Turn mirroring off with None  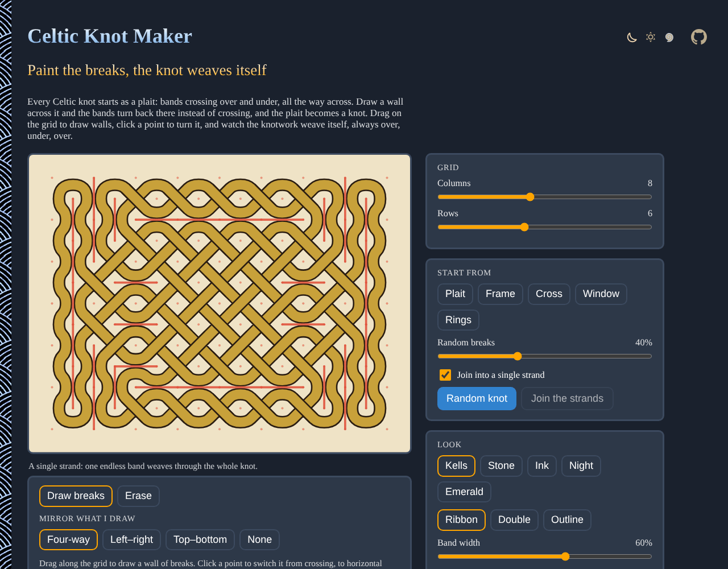pos(259,540)
